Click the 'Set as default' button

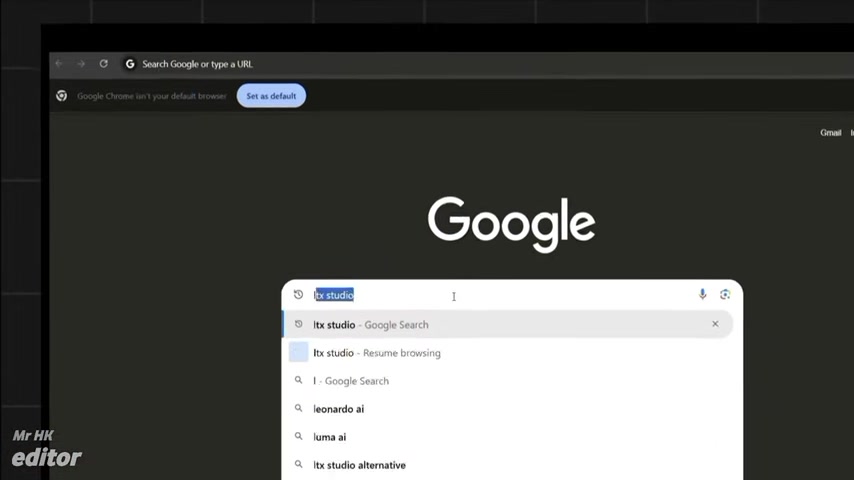tap(271, 96)
